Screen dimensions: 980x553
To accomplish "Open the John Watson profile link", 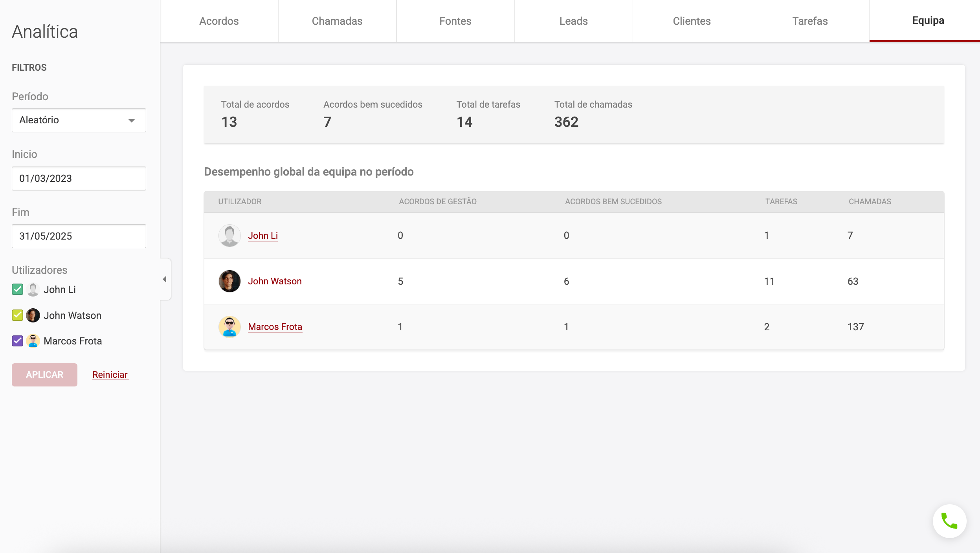I will [x=275, y=281].
